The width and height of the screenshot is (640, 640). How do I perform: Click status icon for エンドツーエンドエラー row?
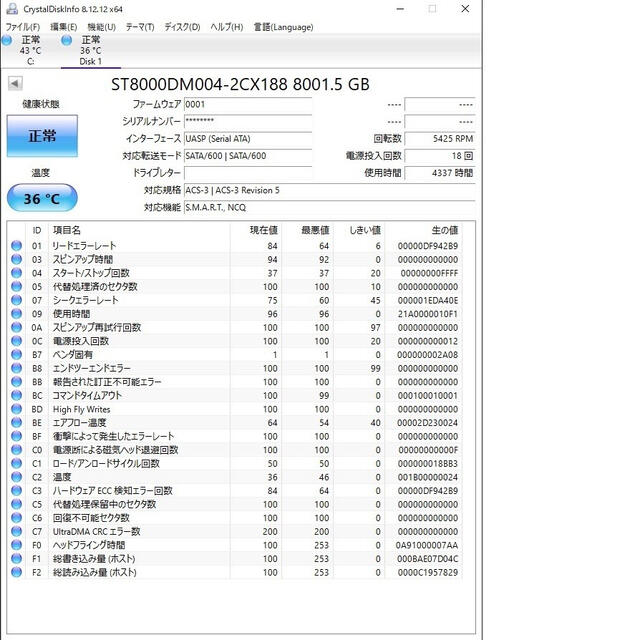point(16,368)
